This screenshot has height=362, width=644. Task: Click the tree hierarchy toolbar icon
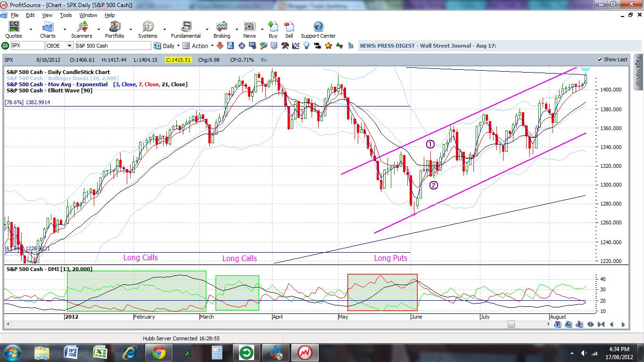coord(350,46)
